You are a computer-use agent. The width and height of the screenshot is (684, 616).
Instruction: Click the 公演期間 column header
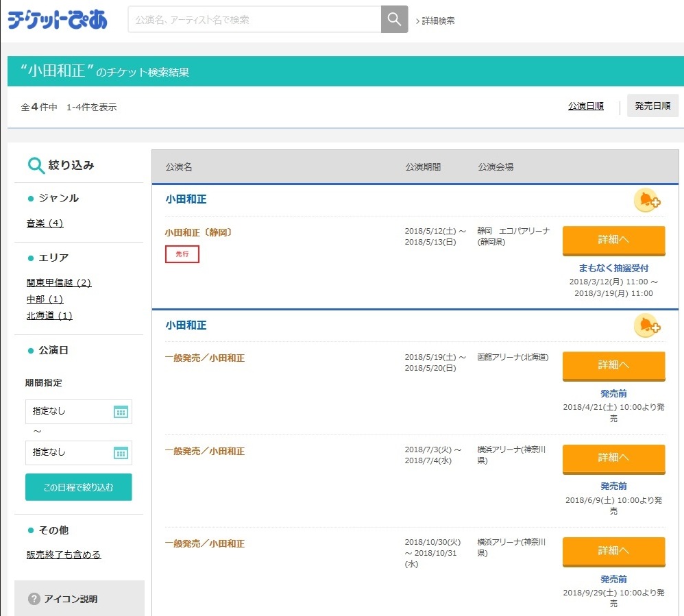(423, 167)
